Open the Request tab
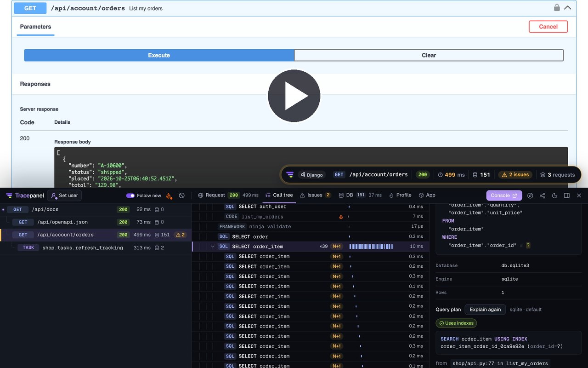Image resolution: width=588 pixels, height=368 pixels. pyautogui.click(x=228, y=195)
